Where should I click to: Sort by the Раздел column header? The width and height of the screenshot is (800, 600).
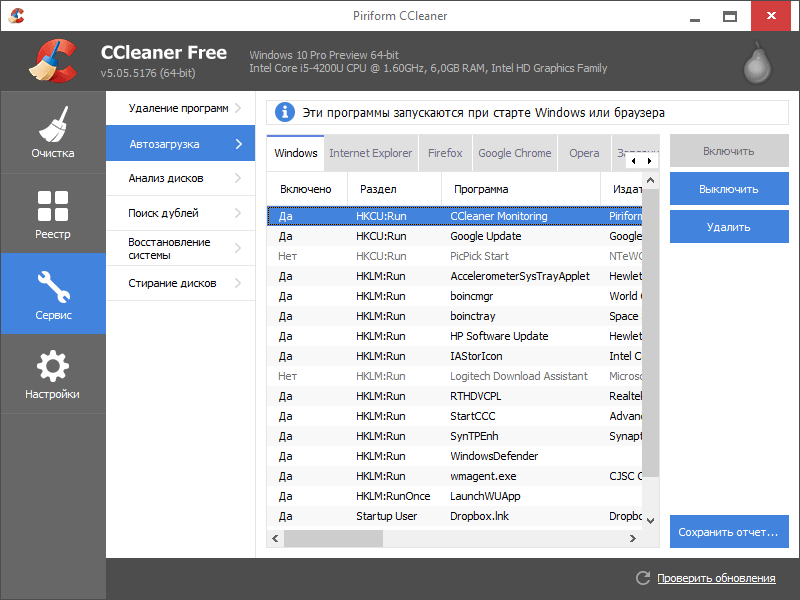(394, 189)
